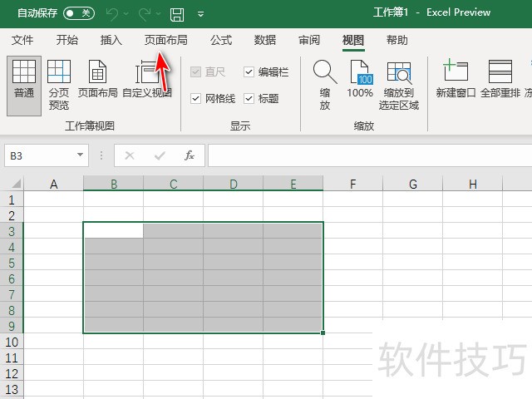Click cell G2 in the worksheet
The height and width of the screenshot is (399, 532).
point(413,215)
